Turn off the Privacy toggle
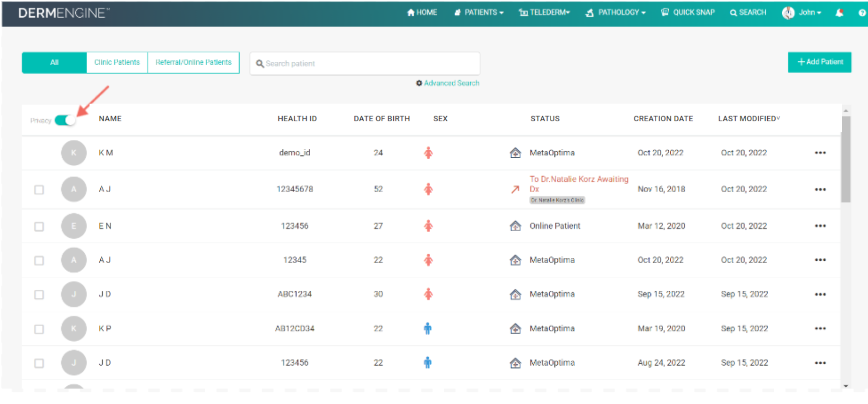868x404 pixels. click(65, 120)
